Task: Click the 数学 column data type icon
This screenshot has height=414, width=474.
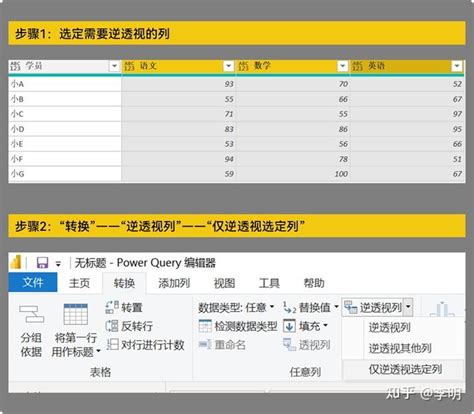Action: [x=243, y=66]
